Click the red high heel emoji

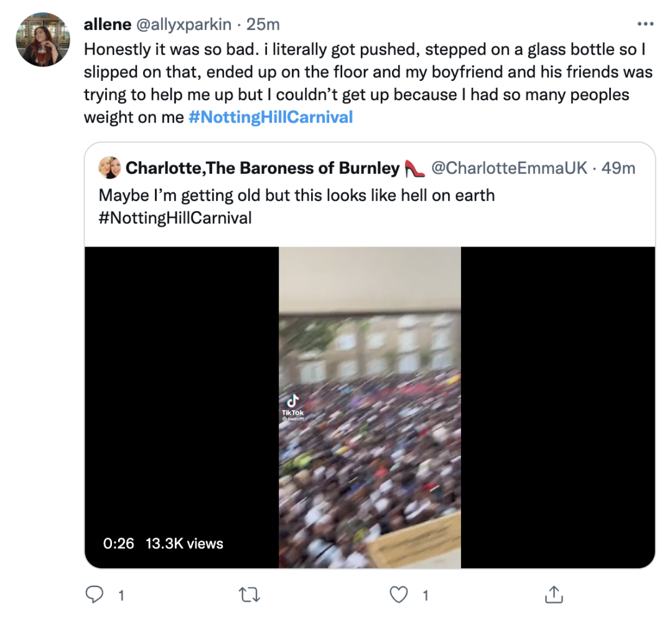pyautogui.click(x=414, y=168)
